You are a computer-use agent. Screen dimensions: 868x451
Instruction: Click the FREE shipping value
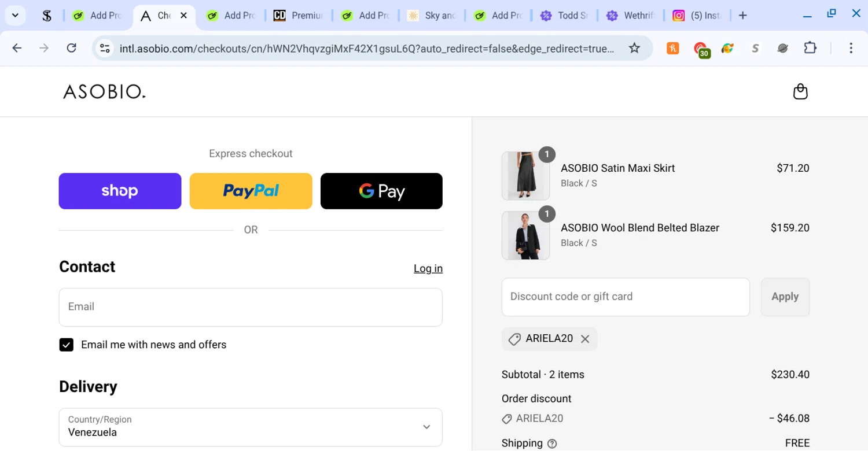(797, 443)
